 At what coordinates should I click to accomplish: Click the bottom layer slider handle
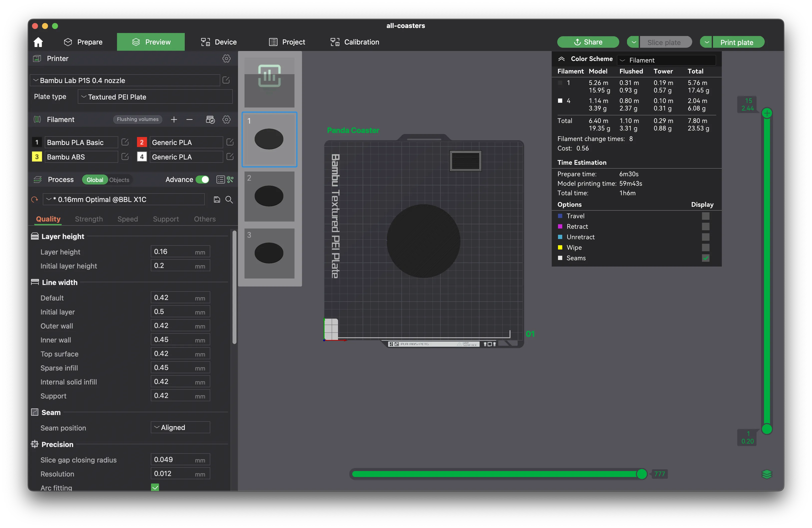pos(767,429)
